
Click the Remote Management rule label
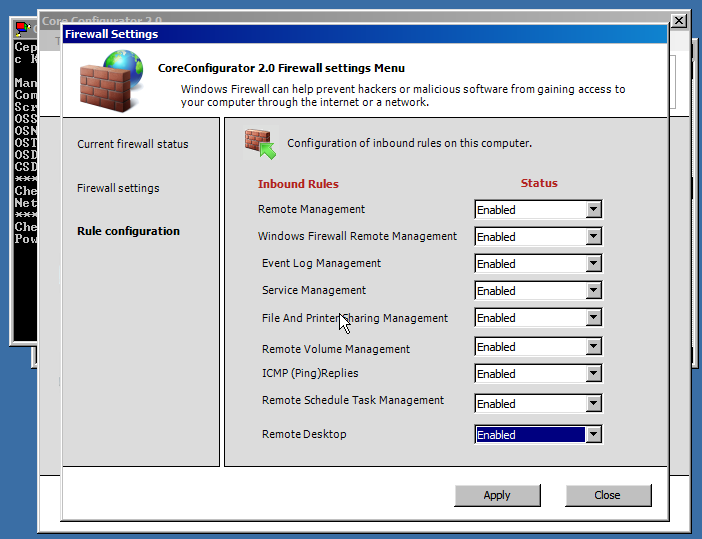point(311,209)
